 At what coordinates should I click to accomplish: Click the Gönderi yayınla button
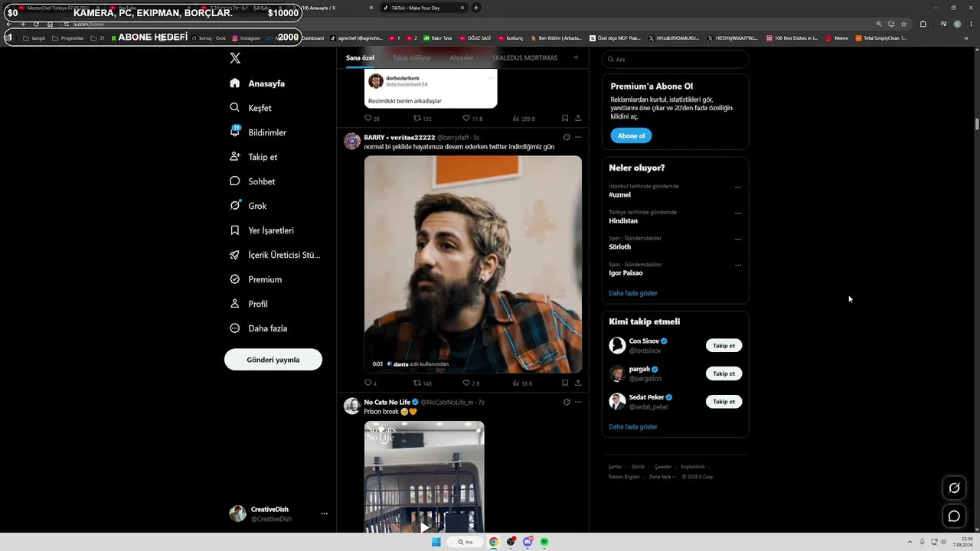[x=273, y=360]
